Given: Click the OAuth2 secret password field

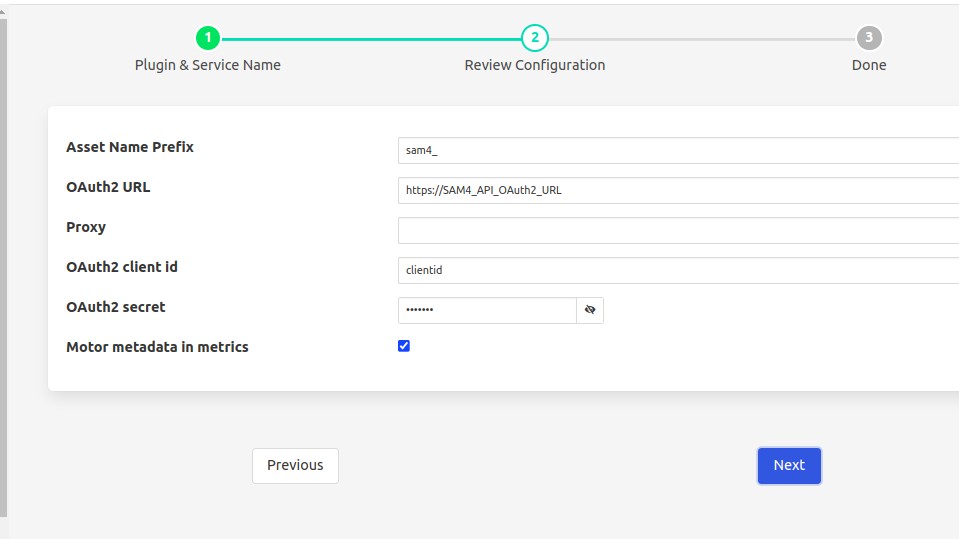Looking at the screenshot, I should click(487, 310).
